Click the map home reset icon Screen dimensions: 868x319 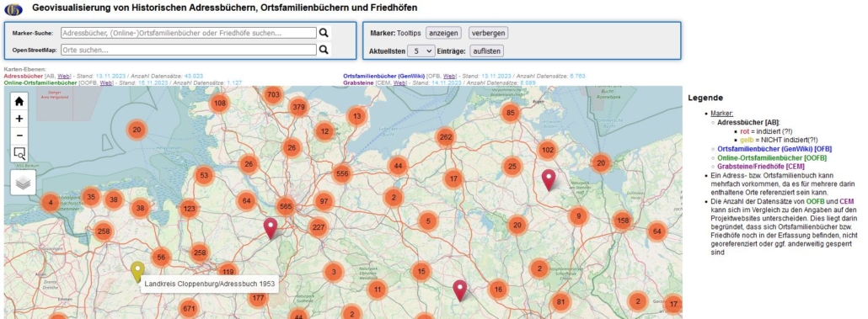(x=19, y=101)
